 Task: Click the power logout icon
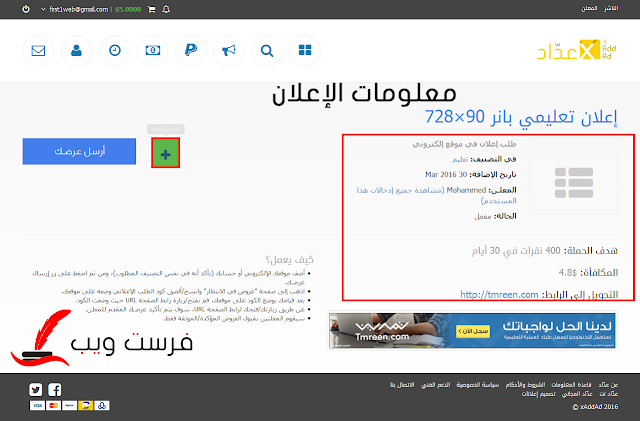(26, 9)
